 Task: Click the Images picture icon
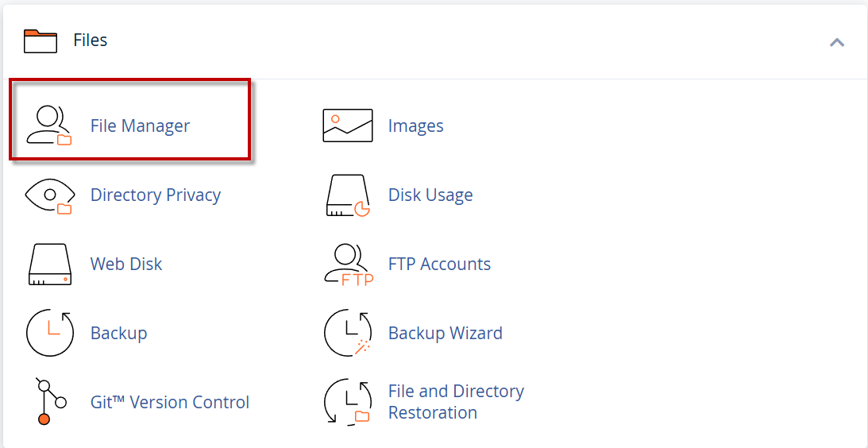click(347, 126)
